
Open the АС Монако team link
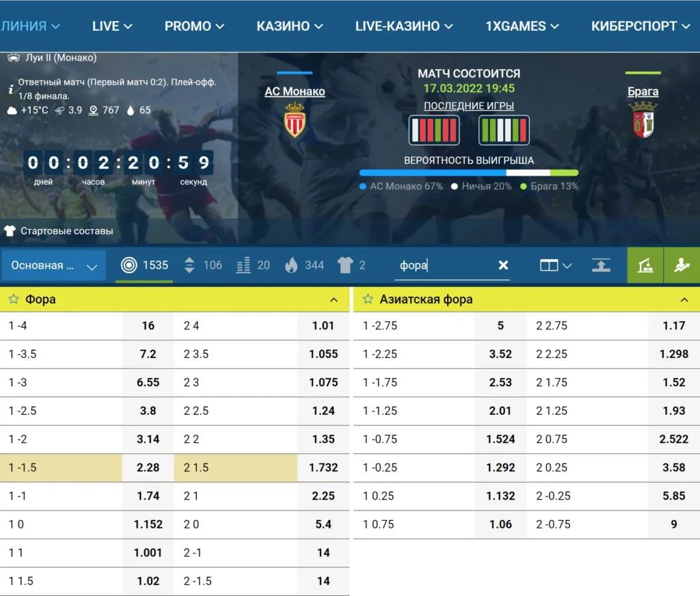[x=295, y=92]
